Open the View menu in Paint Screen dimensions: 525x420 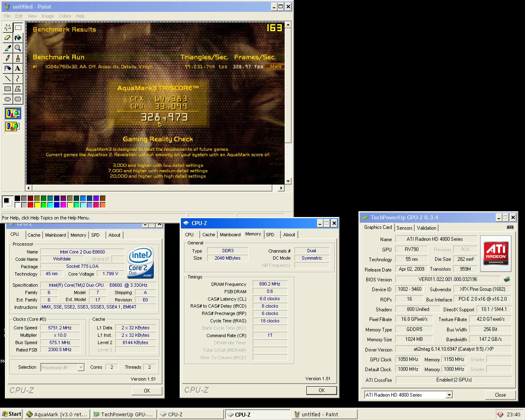32,16
